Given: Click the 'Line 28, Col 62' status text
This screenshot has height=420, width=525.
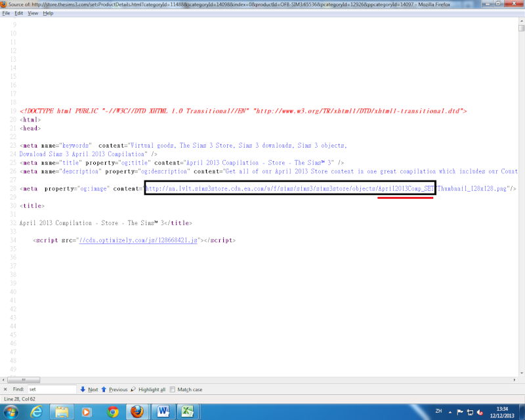Looking at the screenshot, I should click(x=20, y=399).
